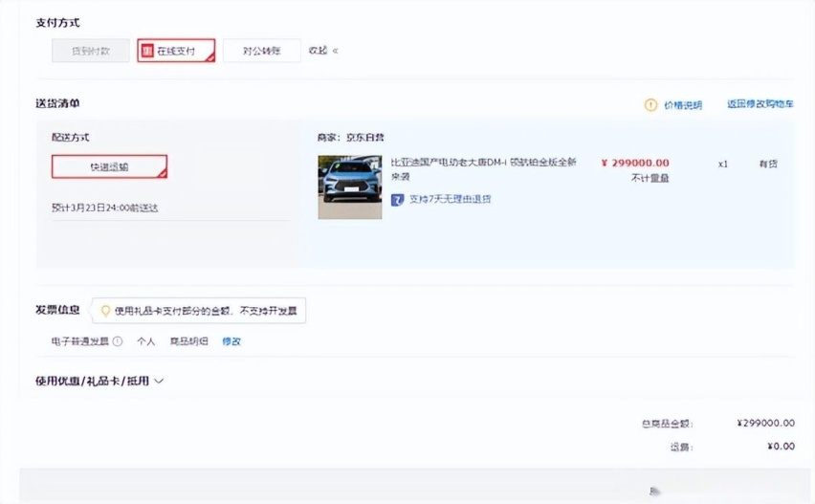815x504 pixels.
Task: Click the 总商品金额 label
Action: [668, 424]
